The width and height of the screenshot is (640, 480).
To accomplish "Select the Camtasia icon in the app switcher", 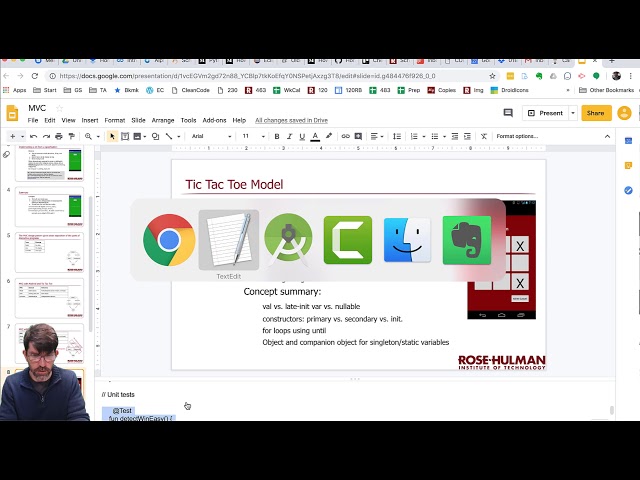I will click(348, 240).
